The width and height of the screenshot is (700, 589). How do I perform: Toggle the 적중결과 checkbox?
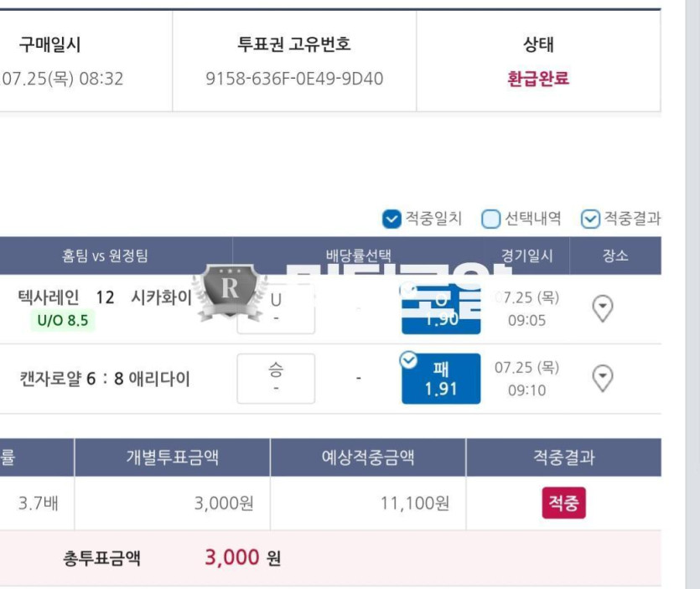point(589,219)
